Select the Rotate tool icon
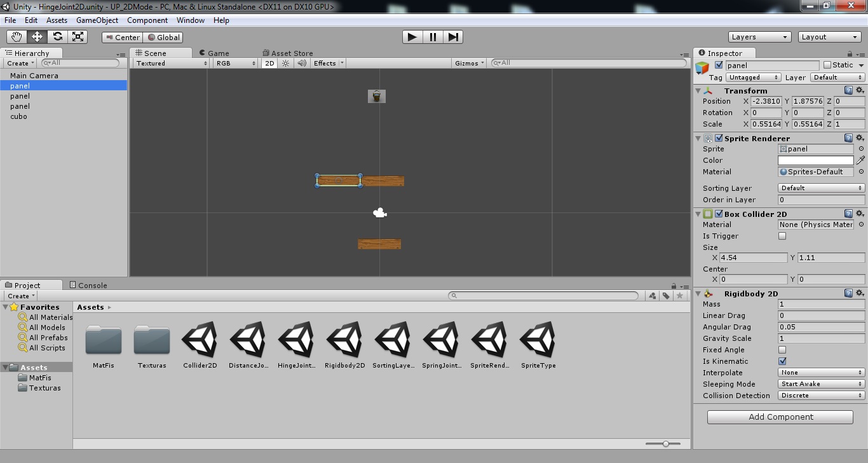This screenshot has height=463, width=868. [x=57, y=37]
